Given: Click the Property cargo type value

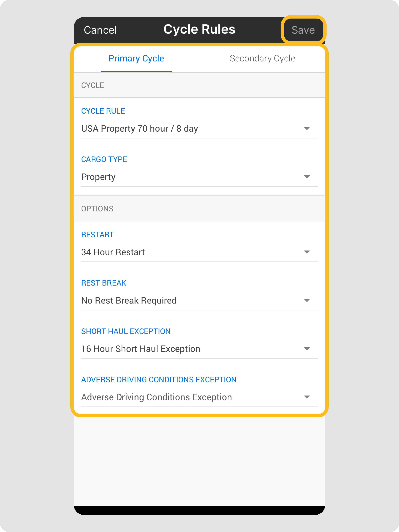Looking at the screenshot, I should [98, 177].
